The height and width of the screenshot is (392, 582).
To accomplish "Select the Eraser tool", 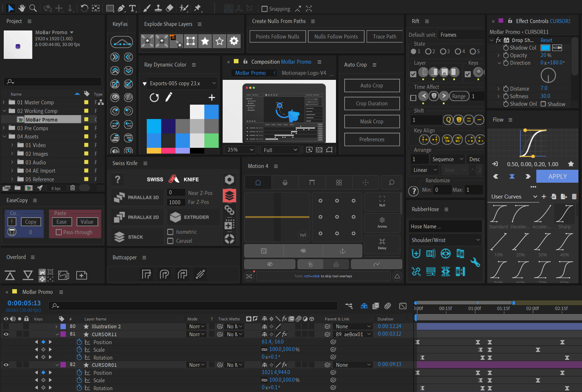I will point(170,8).
